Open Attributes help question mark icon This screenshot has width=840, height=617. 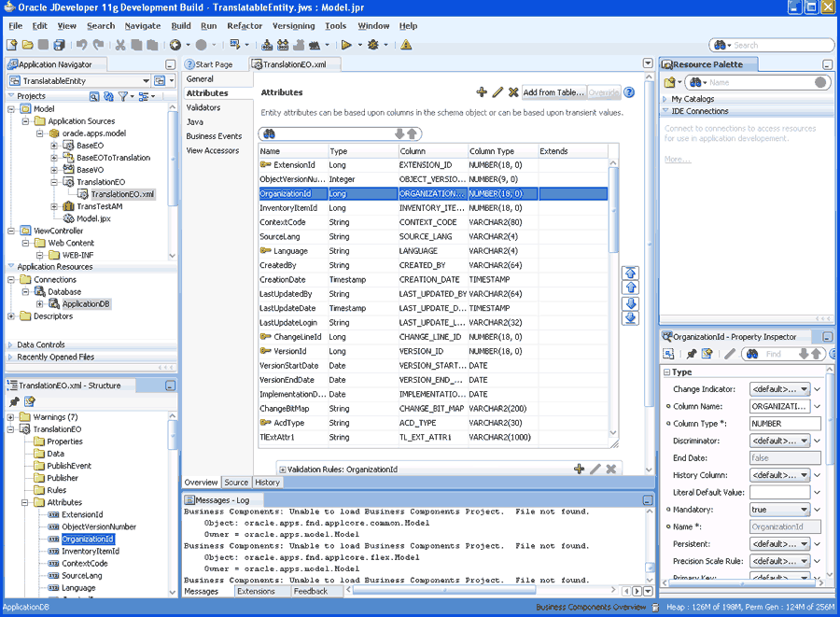pyautogui.click(x=629, y=92)
